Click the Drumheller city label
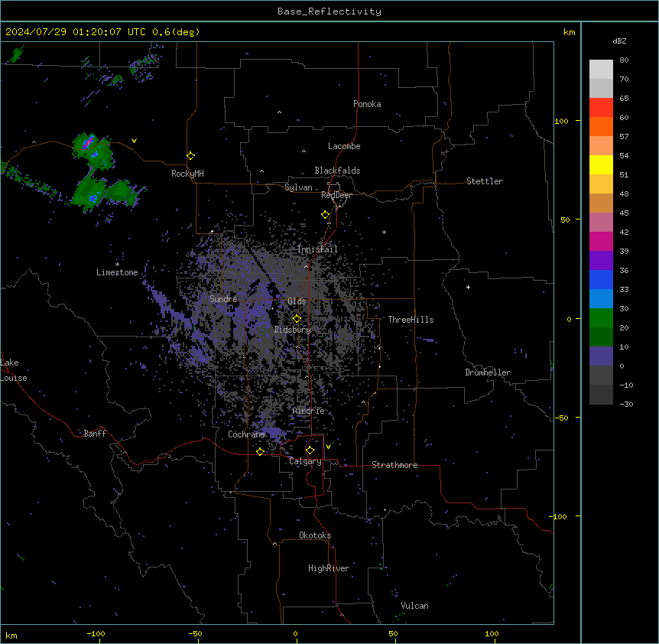 pyautogui.click(x=488, y=372)
